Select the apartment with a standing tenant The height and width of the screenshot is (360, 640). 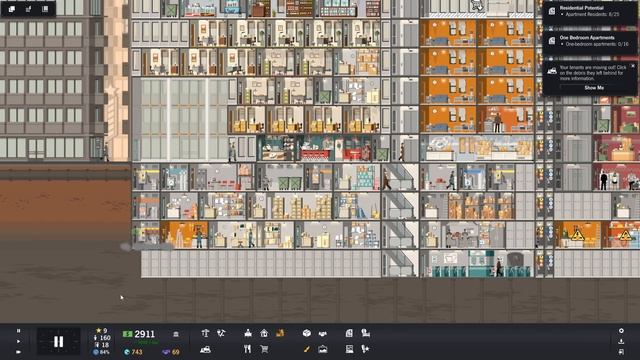(x=505, y=120)
